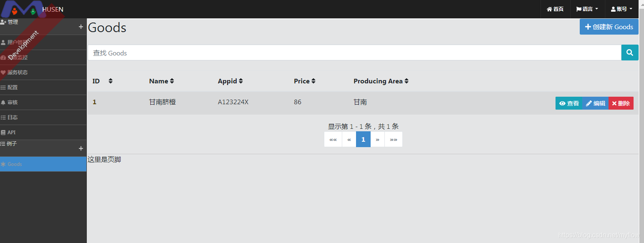Expand the 例子 sidebar section plus
644x243 pixels.
tap(81, 148)
